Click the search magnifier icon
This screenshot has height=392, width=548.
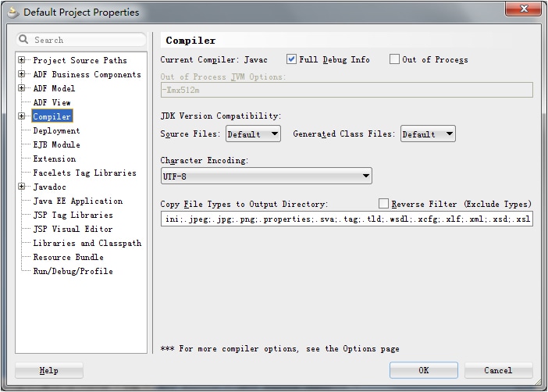(x=24, y=40)
